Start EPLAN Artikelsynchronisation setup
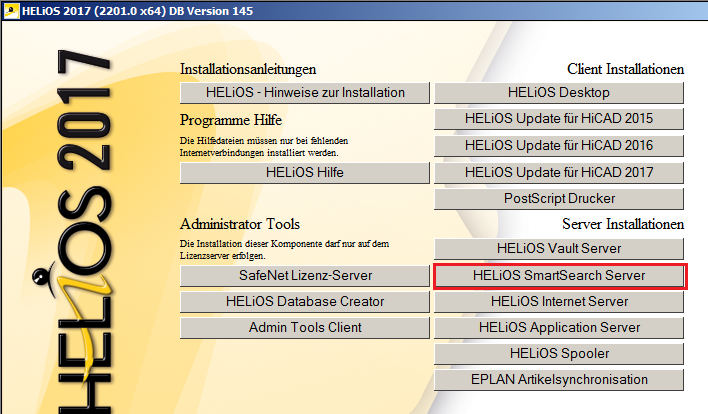 tap(559, 380)
